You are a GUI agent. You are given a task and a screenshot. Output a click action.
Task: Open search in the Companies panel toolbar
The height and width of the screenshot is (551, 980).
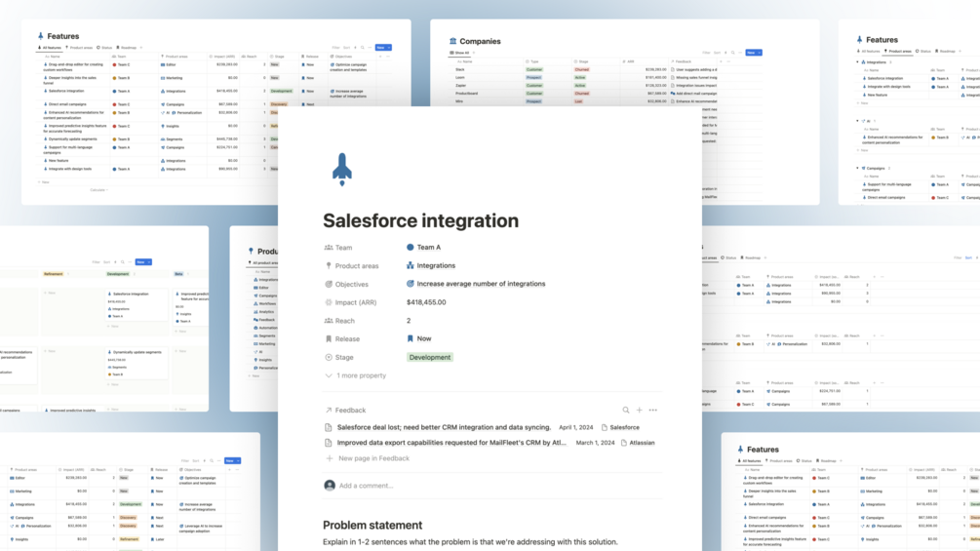pos(733,53)
